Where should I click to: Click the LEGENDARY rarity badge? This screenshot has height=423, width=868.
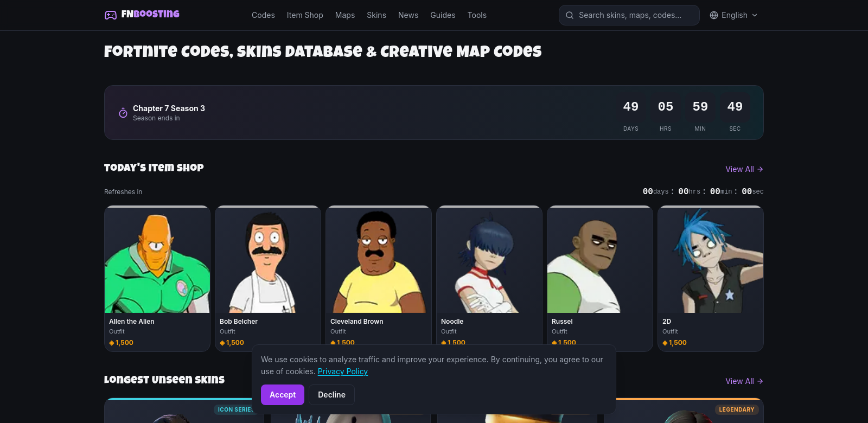737,409
